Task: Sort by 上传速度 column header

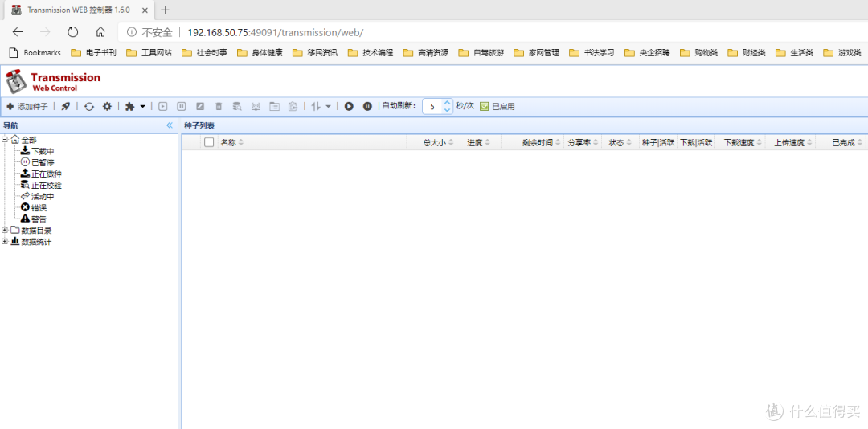Action: [789, 142]
